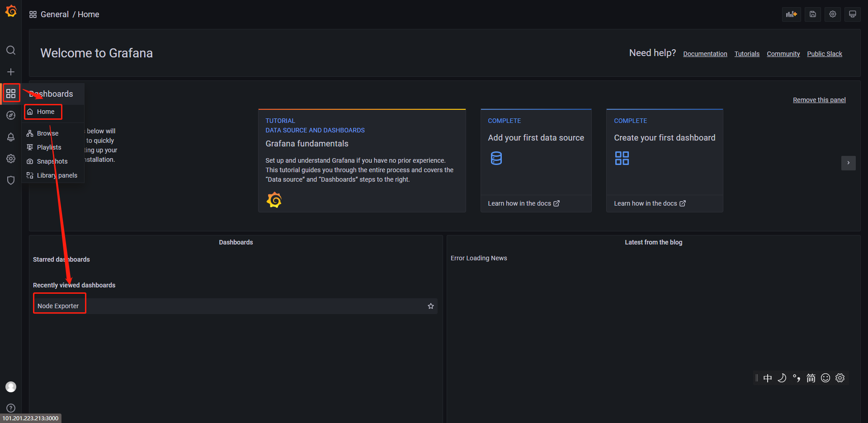This screenshot has height=423, width=868.
Task: Click the Create plus icon in sidebar
Action: click(11, 72)
